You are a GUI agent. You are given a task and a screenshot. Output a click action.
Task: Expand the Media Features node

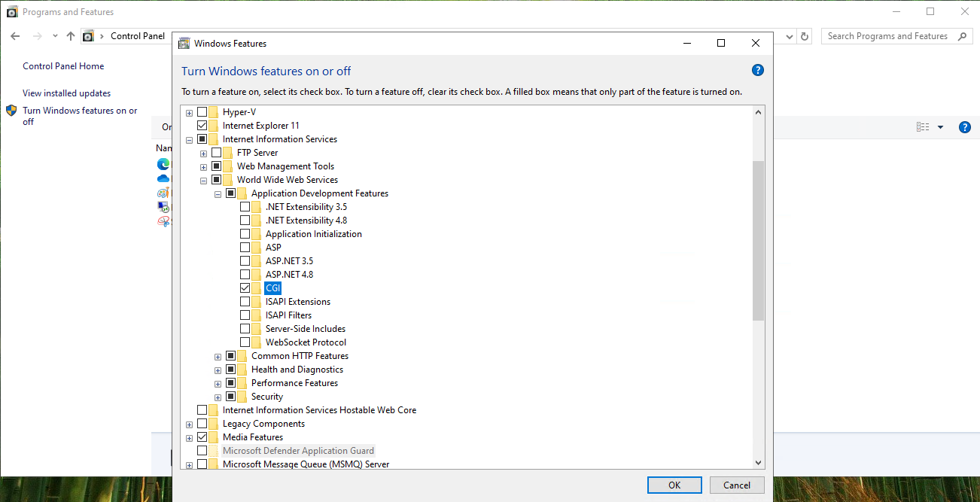189,437
